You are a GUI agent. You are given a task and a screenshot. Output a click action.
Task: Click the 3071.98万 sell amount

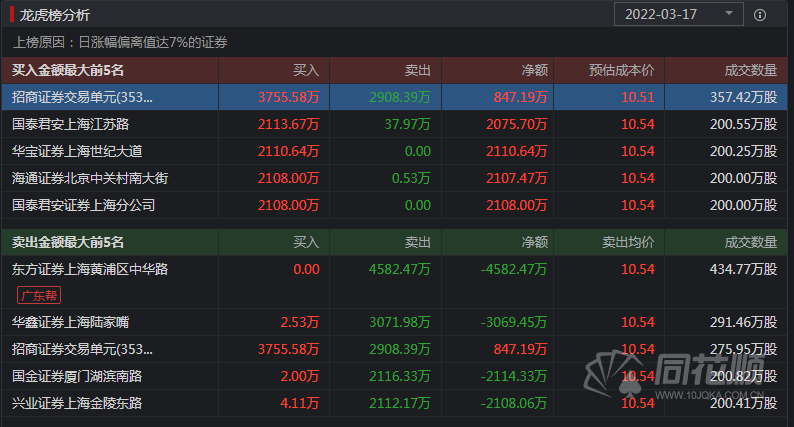coord(400,322)
